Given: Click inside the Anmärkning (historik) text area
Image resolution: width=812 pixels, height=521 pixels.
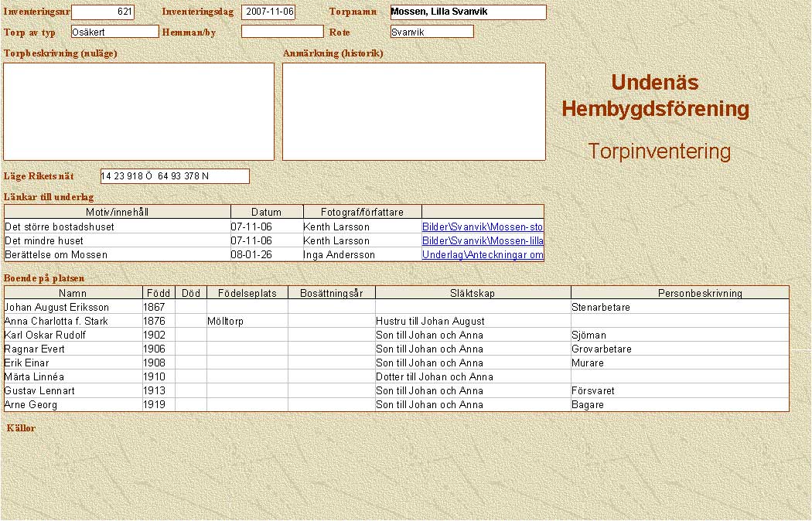Looking at the screenshot, I should point(414,111).
